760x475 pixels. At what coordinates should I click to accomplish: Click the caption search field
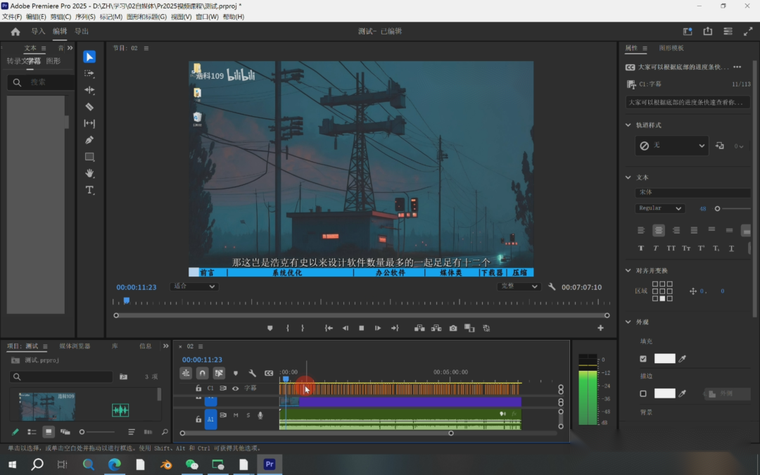(x=41, y=82)
